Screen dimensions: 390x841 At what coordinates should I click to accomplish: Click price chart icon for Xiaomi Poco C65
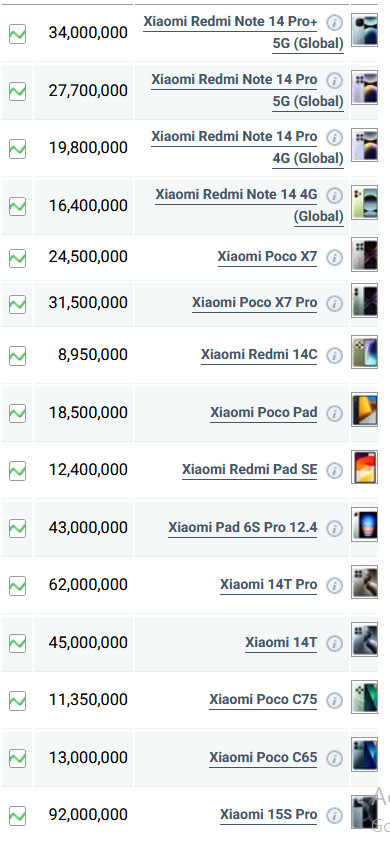tap(17, 758)
